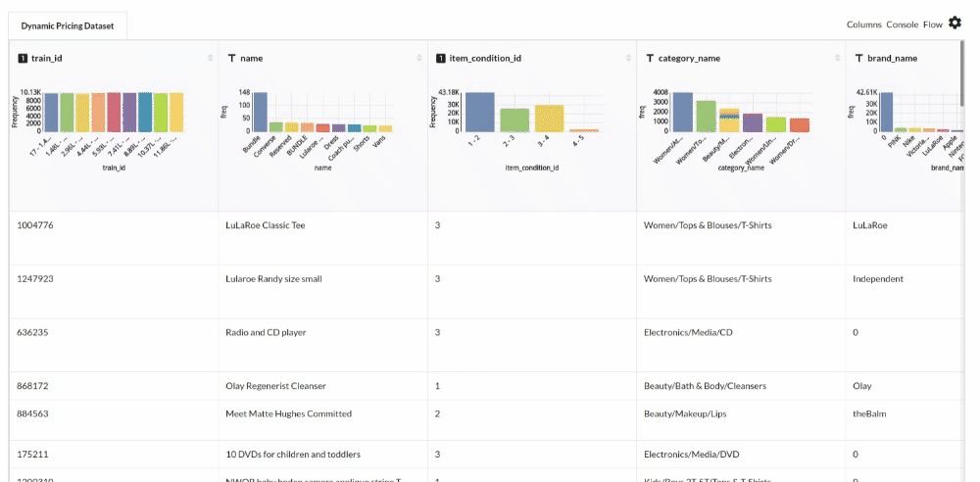Click the Bundle bar in name chart
Image resolution: width=980 pixels, height=482 pixels.
[260, 112]
